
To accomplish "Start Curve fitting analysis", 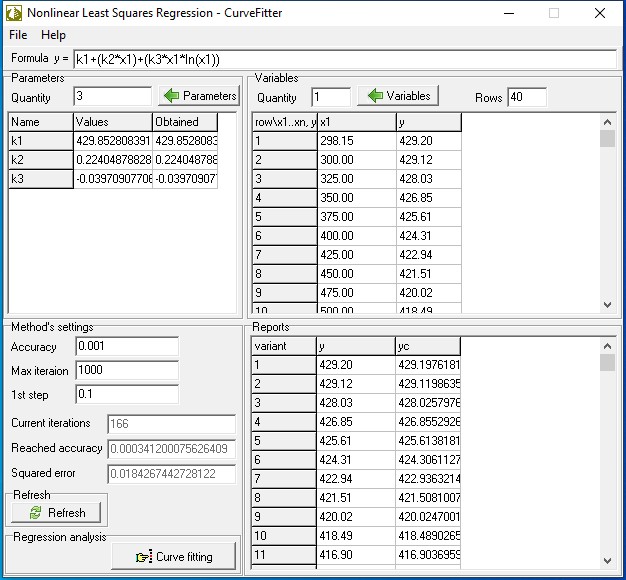I will click(174, 556).
